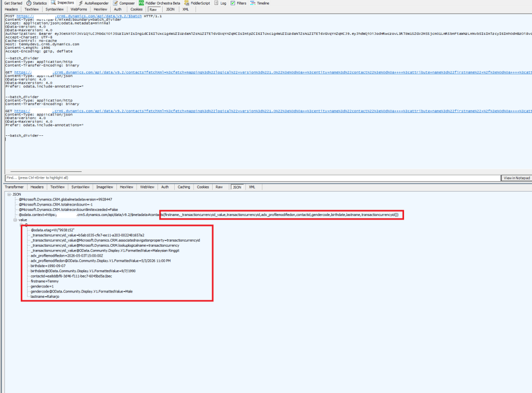This screenshot has height=393, width=532.
Task: Open the FiddlerScript icon
Action: click(x=187, y=3)
